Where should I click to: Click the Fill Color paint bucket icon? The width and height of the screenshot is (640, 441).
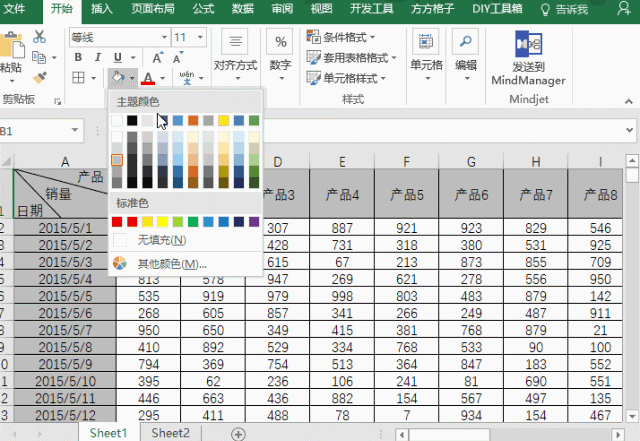click(118, 77)
